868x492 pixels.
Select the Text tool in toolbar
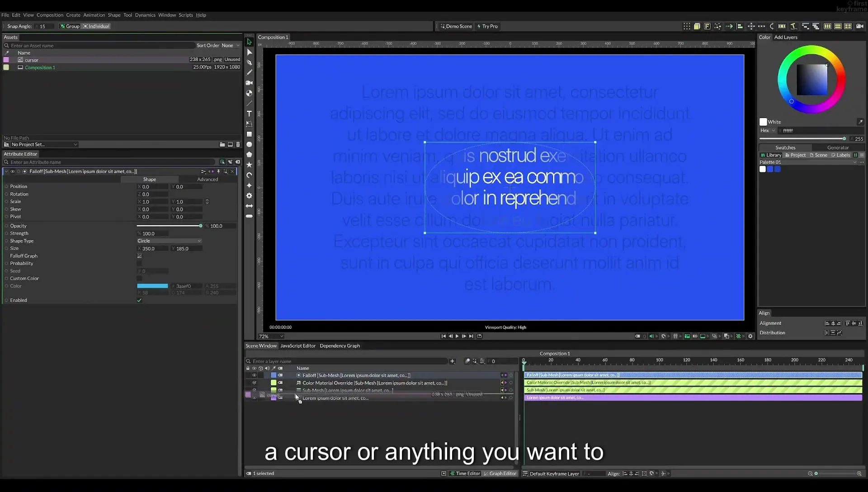click(x=249, y=114)
